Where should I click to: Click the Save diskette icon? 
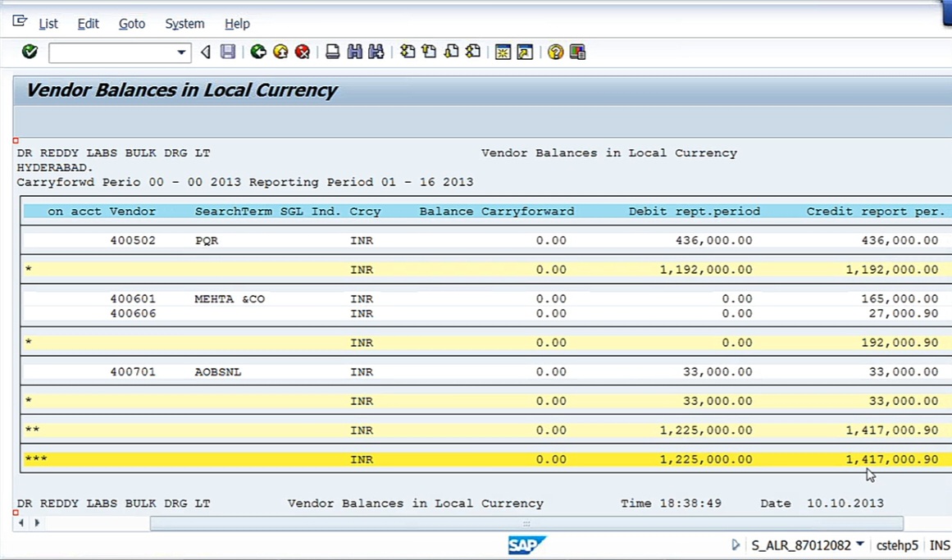click(x=228, y=52)
